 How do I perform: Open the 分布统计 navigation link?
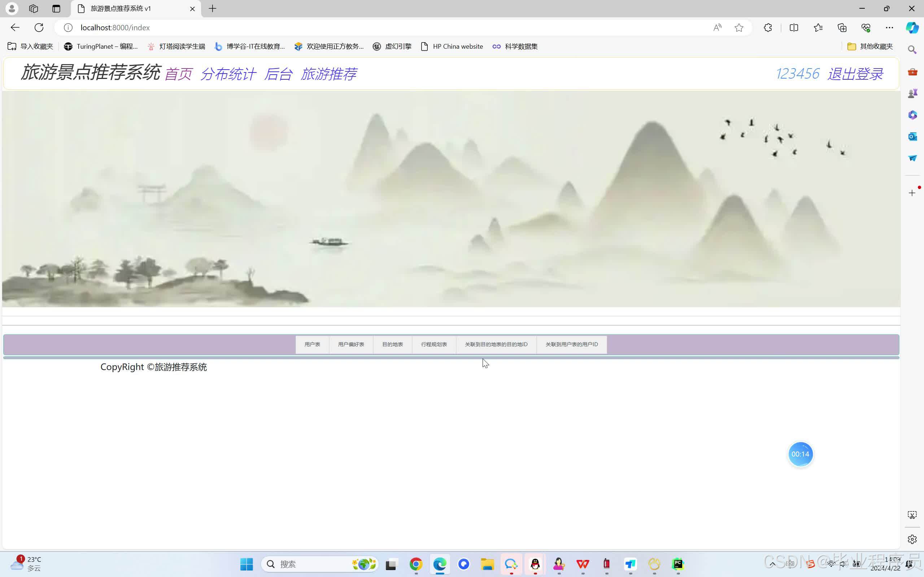point(228,74)
